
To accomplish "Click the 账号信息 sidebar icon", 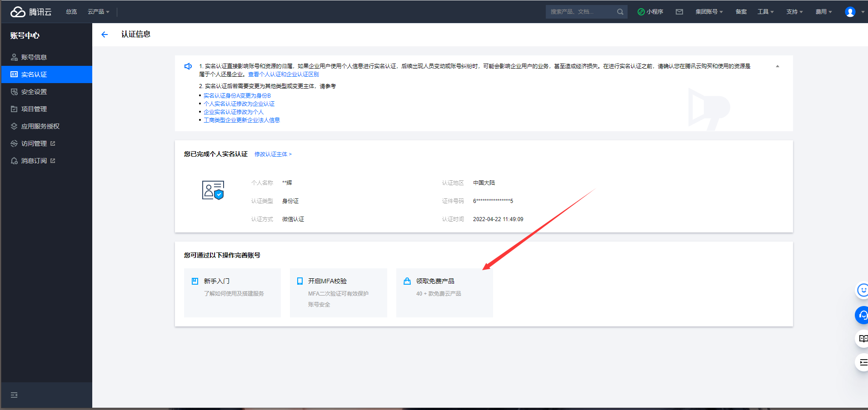I will tap(14, 57).
